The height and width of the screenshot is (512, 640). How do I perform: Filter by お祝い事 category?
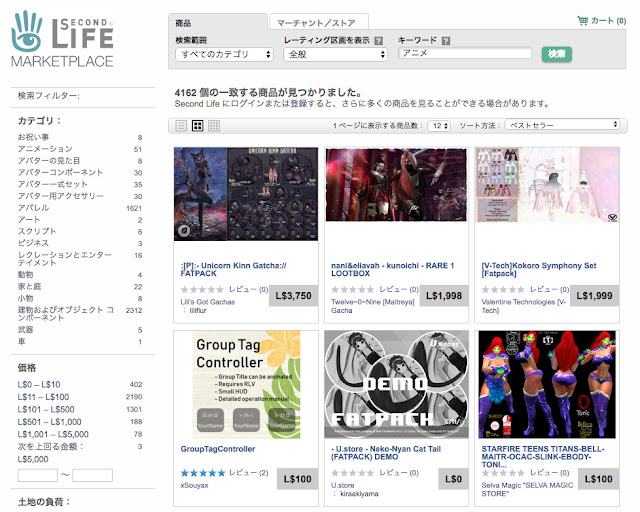click(33, 137)
